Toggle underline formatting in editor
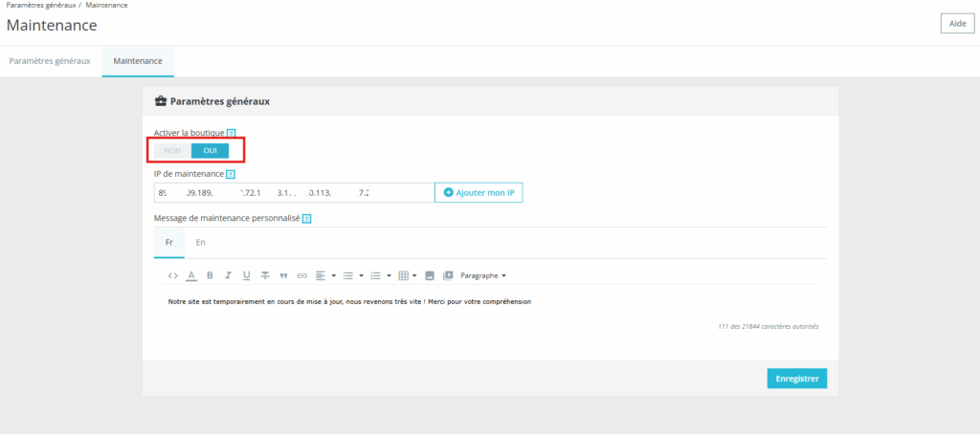Viewport: 980px width, 434px height. 246,275
